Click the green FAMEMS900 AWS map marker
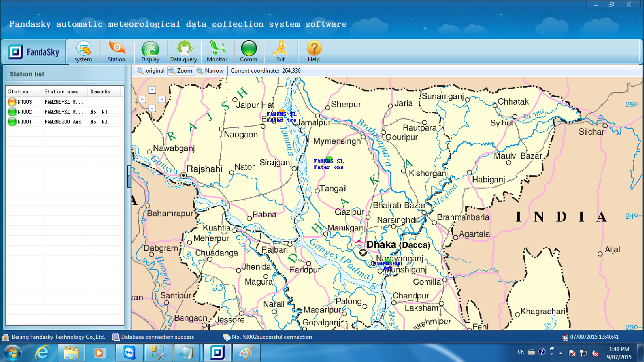The width and height of the screenshot is (644, 362). 387,260
